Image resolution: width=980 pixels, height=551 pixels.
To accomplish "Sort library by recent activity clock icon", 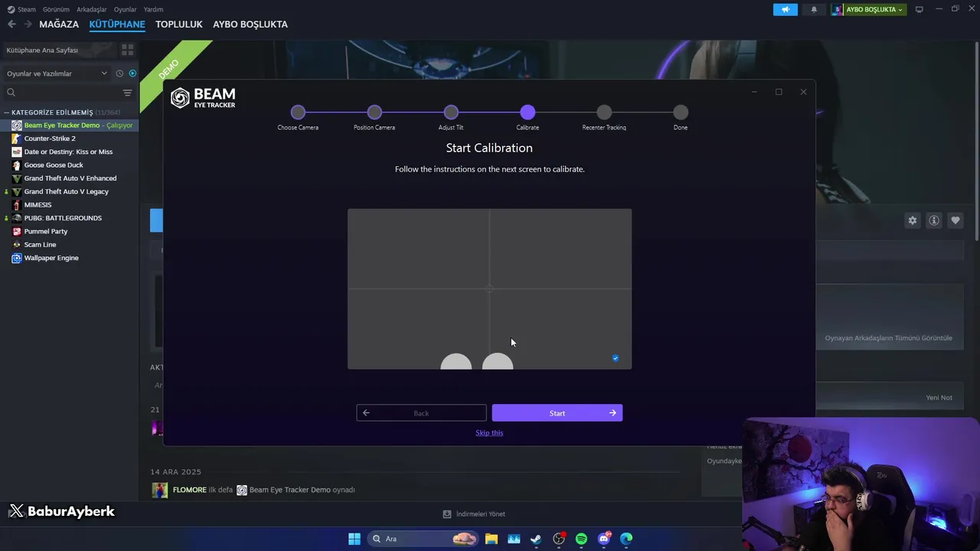I will pyautogui.click(x=119, y=73).
